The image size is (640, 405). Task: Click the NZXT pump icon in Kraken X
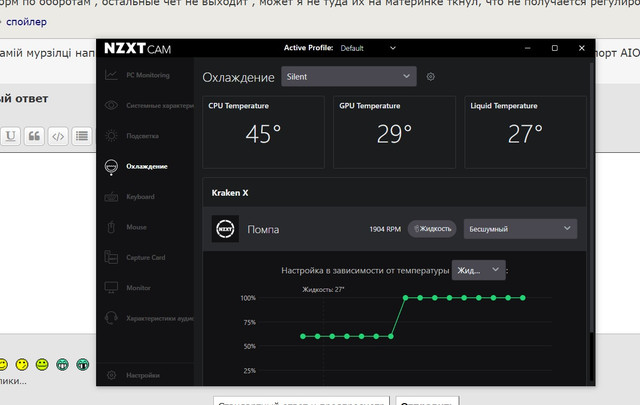[225, 229]
